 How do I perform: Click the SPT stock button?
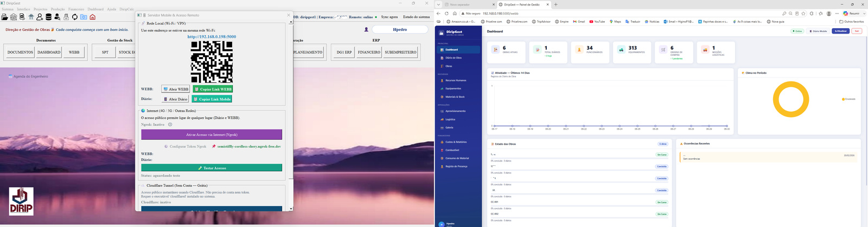click(x=105, y=53)
